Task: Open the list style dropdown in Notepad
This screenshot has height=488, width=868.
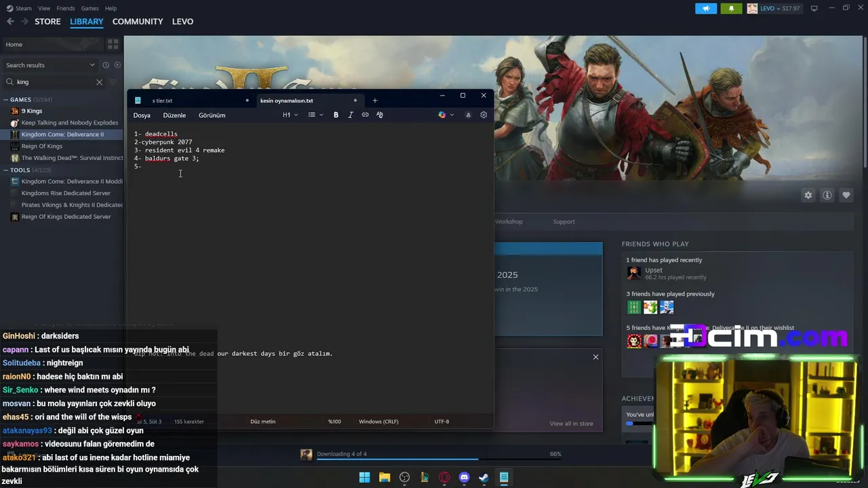Action: click(316, 115)
